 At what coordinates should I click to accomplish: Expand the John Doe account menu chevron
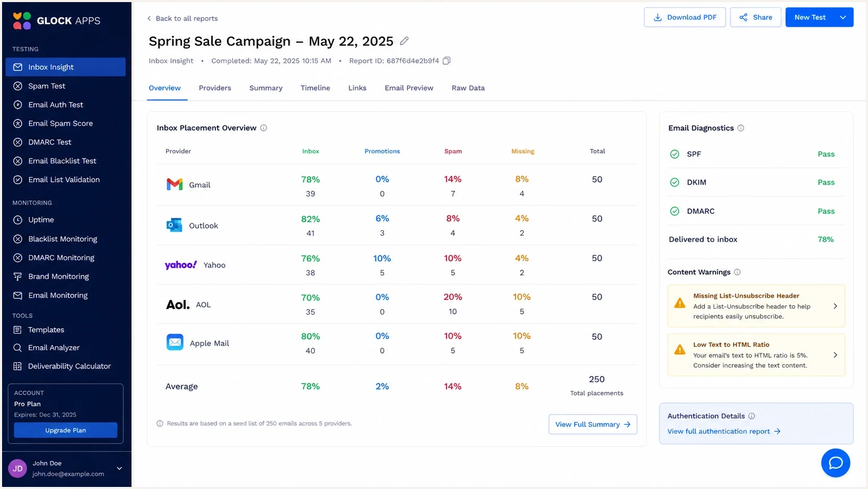point(119,468)
